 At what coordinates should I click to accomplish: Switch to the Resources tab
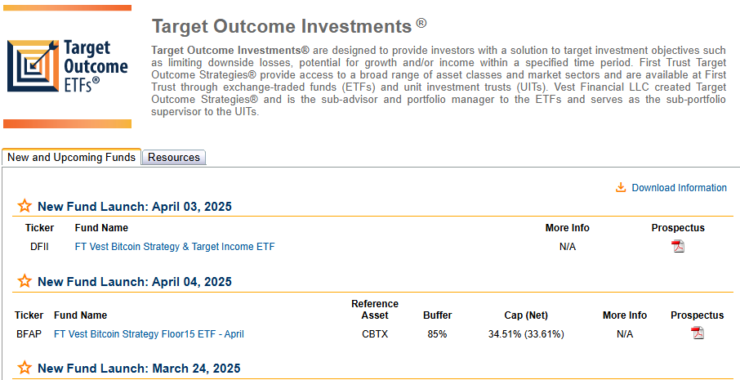pyautogui.click(x=174, y=157)
